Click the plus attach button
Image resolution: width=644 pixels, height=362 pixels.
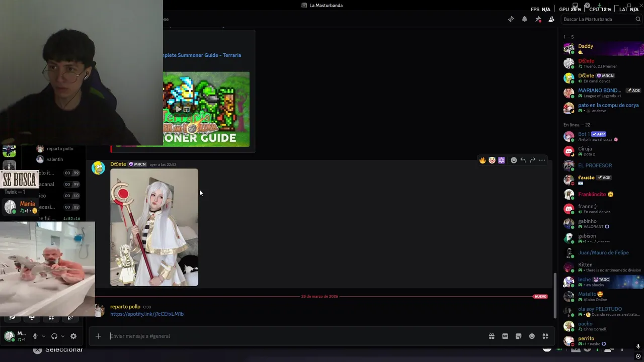98,336
